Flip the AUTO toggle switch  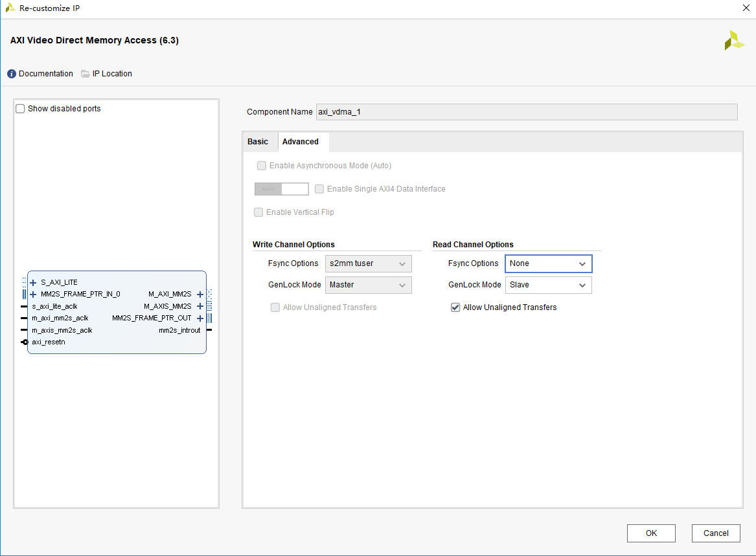tap(282, 189)
